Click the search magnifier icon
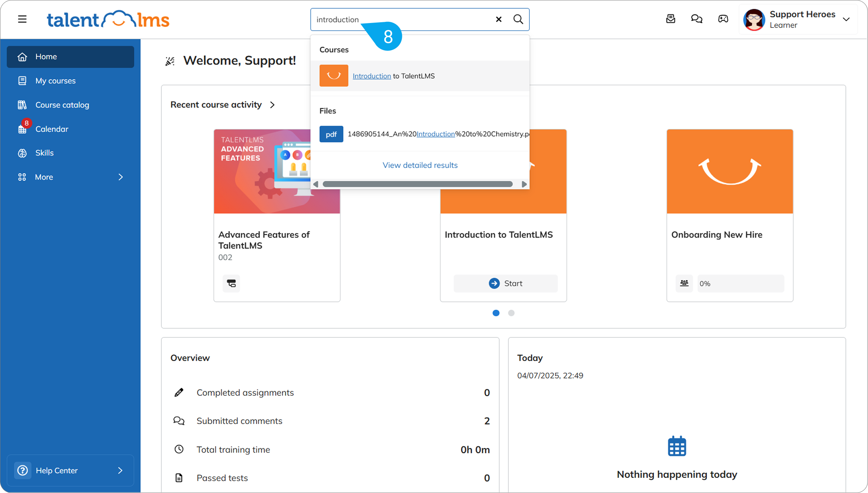The width and height of the screenshot is (868, 493). (x=518, y=19)
